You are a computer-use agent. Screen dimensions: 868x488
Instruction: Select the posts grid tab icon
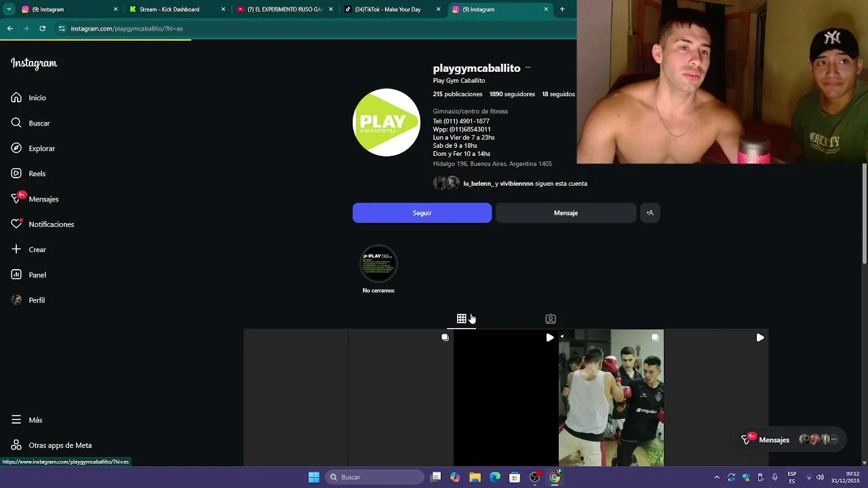click(462, 319)
